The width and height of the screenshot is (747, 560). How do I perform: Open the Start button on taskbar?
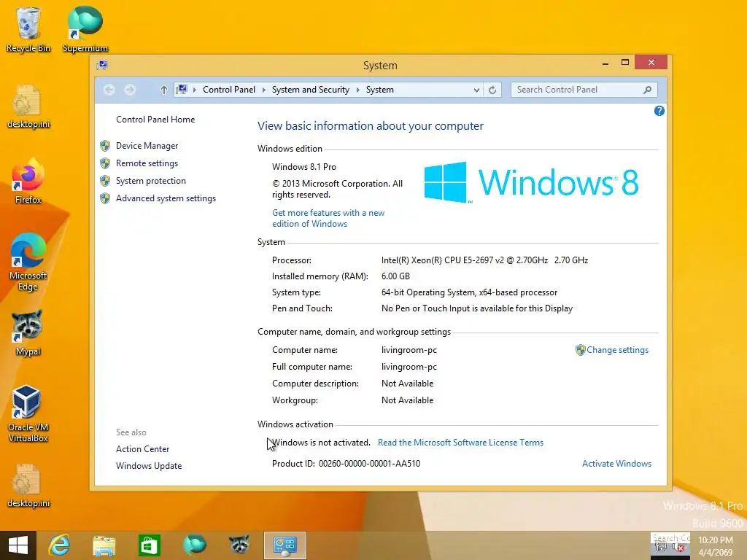pyautogui.click(x=18, y=545)
